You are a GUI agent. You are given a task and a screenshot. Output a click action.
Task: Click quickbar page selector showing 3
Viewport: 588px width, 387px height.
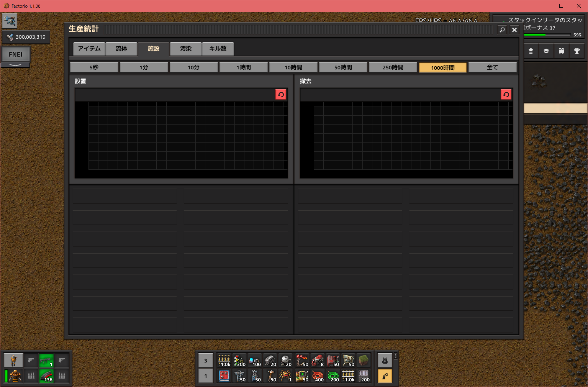(x=206, y=361)
